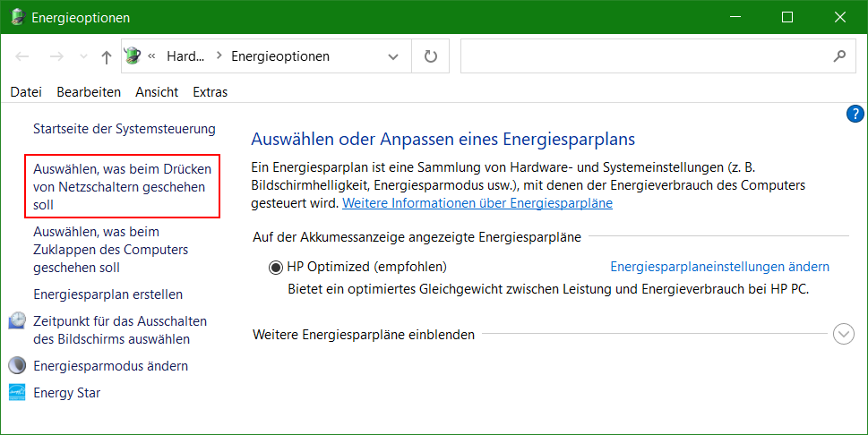Select the HP Optimized (empfohlen) radio button
Image resolution: width=868 pixels, height=435 pixels.
coord(275,268)
